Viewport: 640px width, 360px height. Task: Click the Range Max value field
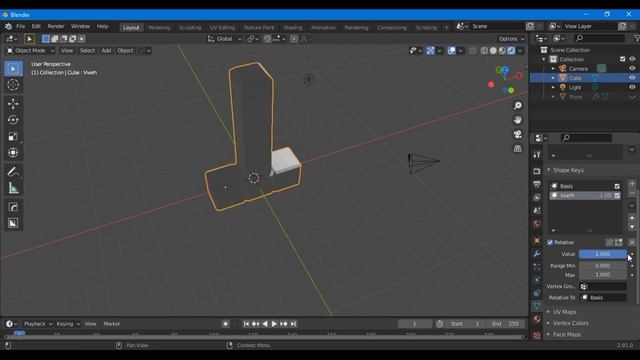point(602,275)
